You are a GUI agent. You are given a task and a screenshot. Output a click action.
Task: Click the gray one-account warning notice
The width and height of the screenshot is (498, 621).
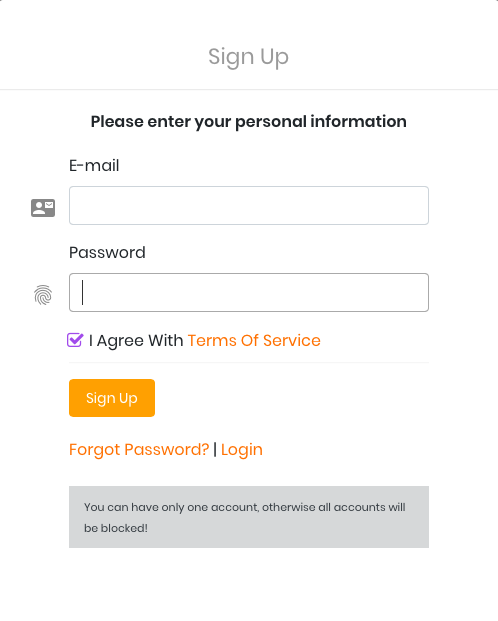[x=249, y=517]
